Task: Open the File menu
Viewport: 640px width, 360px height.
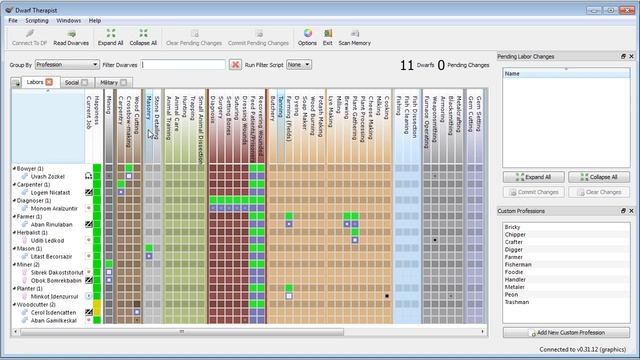Action: point(13,20)
